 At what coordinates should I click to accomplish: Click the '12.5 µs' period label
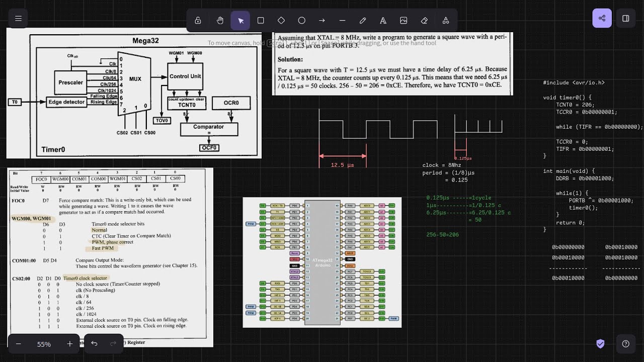(342, 165)
